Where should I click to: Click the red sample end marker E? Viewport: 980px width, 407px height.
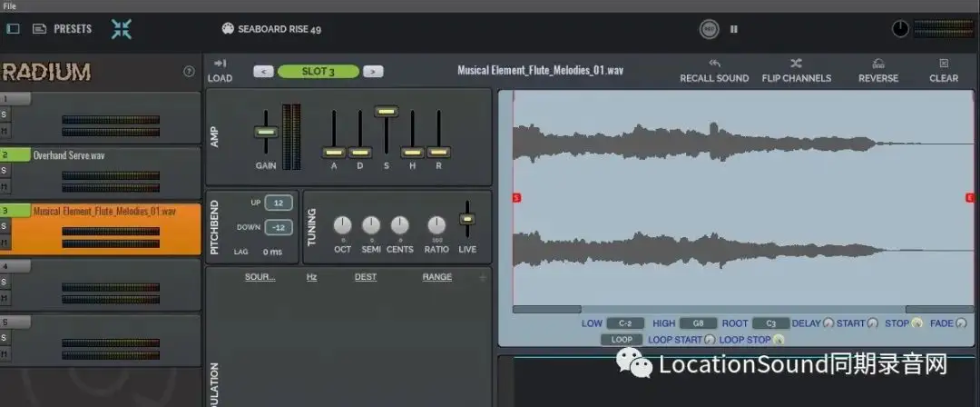click(x=970, y=198)
